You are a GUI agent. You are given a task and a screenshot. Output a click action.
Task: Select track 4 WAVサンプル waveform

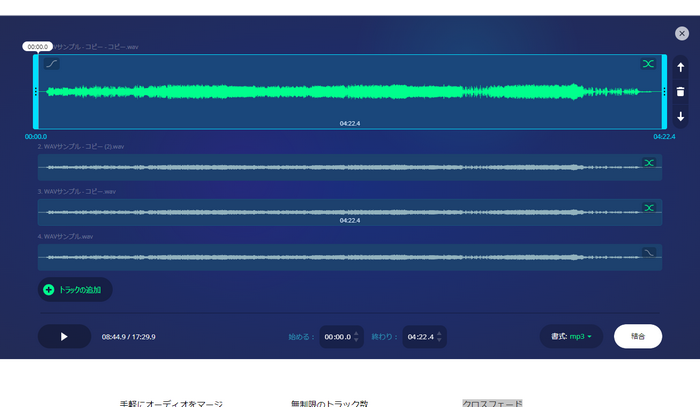tap(340, 257)
